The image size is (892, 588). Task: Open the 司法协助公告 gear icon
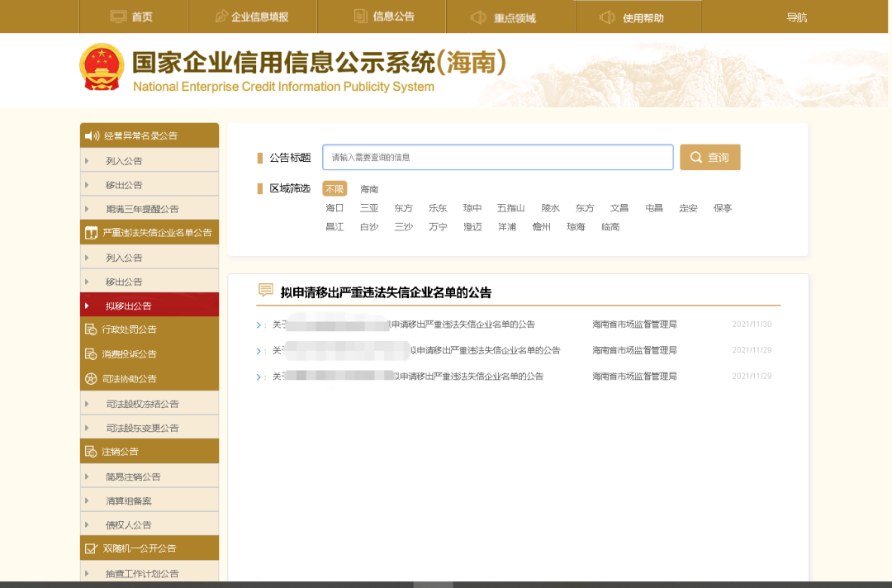(92, 378)
